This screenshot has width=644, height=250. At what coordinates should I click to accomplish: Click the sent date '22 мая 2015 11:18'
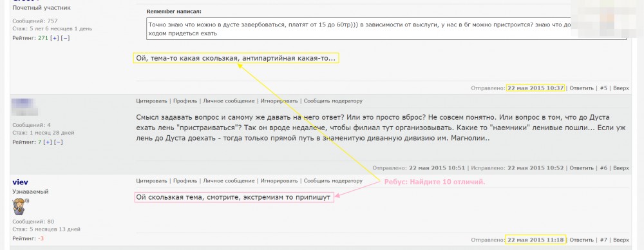(x=536, y=240)
